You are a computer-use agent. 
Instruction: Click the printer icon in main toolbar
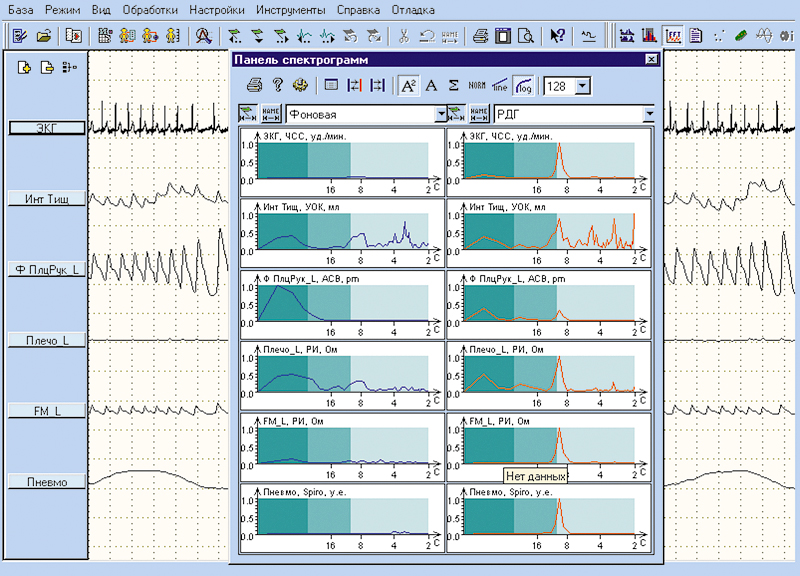click(480, 36)
